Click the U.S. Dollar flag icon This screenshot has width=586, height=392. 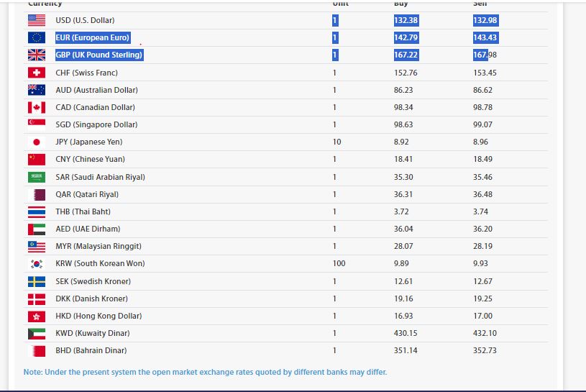(36, 20)
